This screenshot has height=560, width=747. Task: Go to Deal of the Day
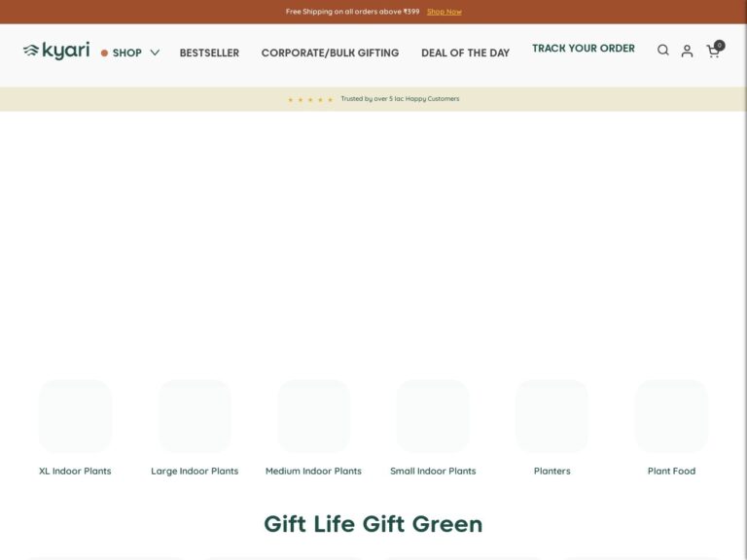(x=465, y=52)
